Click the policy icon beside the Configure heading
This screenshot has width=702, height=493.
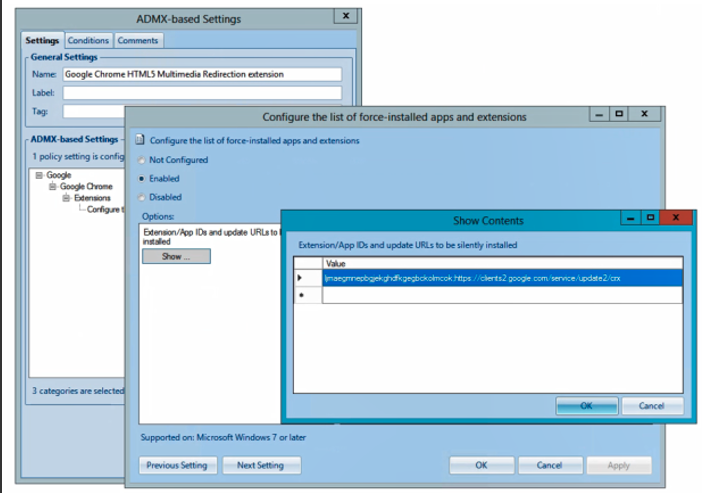(x=140, y=141)
